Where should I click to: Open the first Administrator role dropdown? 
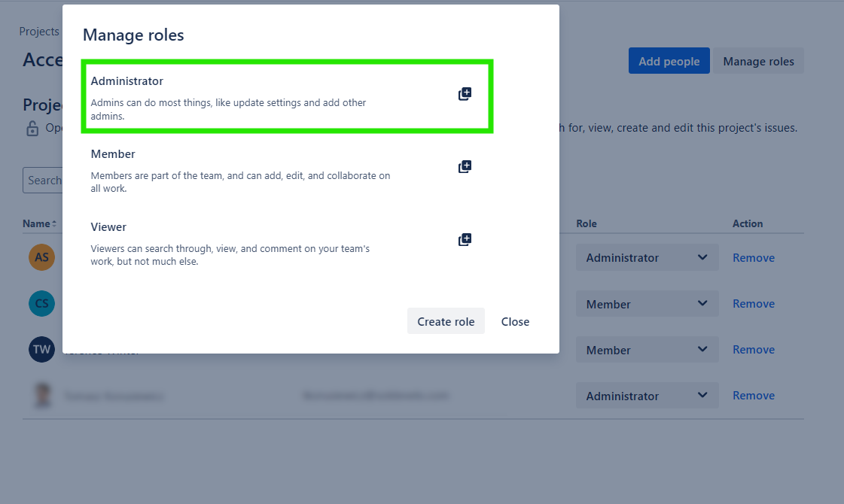(647, 258)
